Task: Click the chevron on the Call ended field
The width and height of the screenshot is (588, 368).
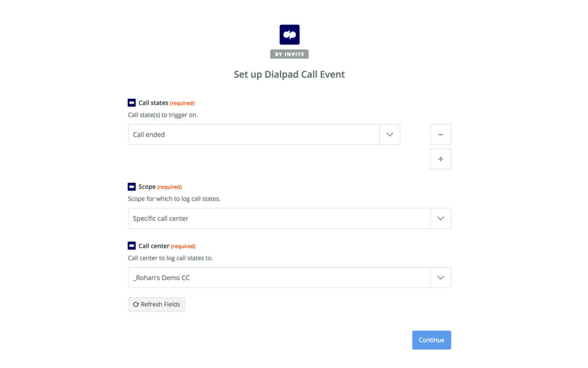Action: [x=389, y=134]
